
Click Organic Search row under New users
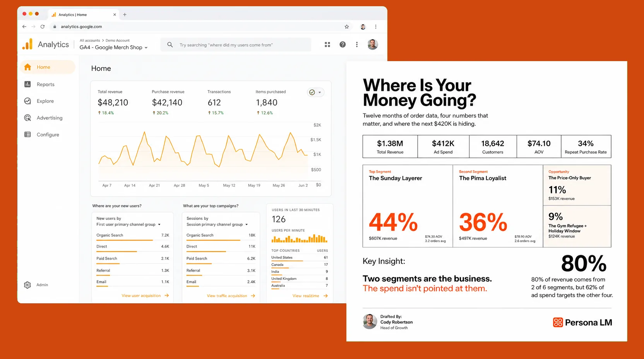[x=133, y=236]
